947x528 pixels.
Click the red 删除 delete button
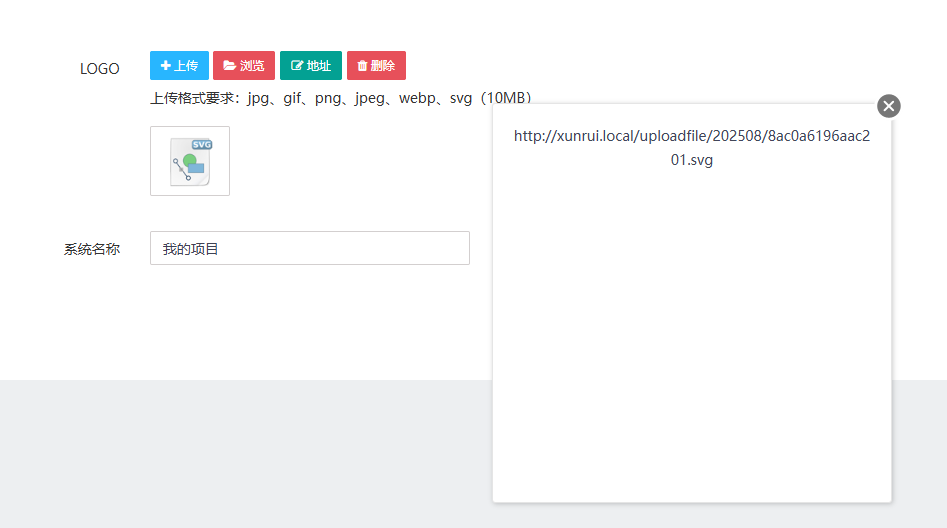pos(376,65)
